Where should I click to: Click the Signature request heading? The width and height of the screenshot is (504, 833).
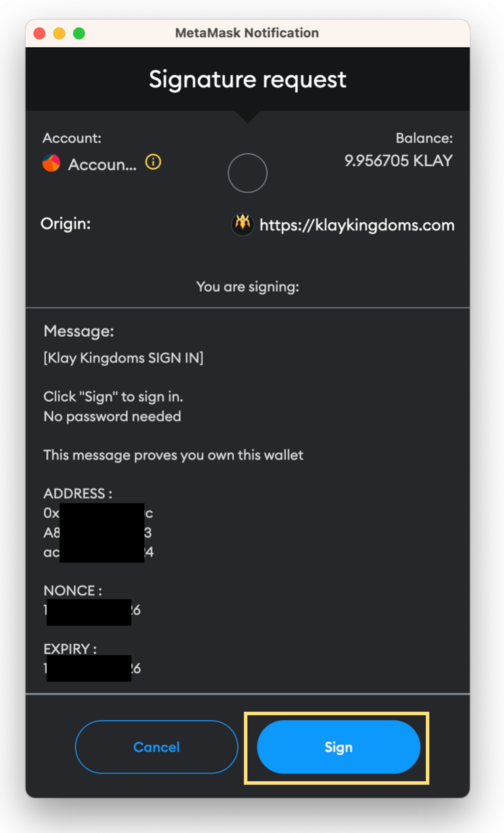[248, 80]
